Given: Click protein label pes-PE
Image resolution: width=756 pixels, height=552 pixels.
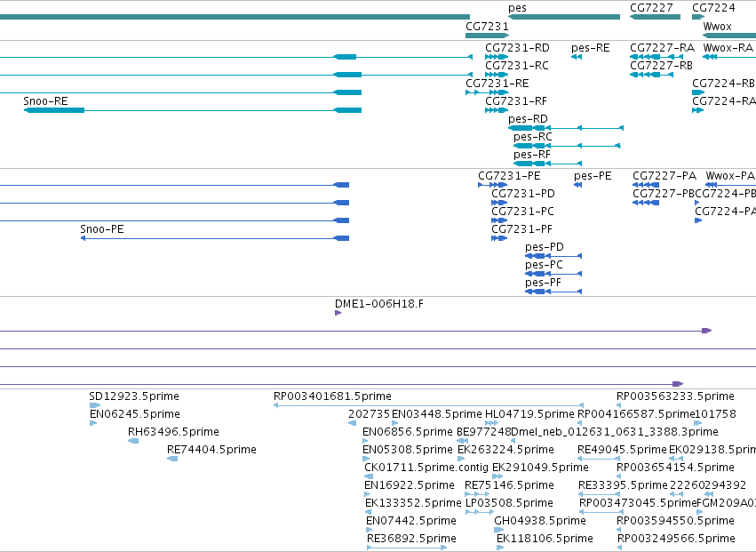Looking at the screenshot, I should [x=593, y=176].
